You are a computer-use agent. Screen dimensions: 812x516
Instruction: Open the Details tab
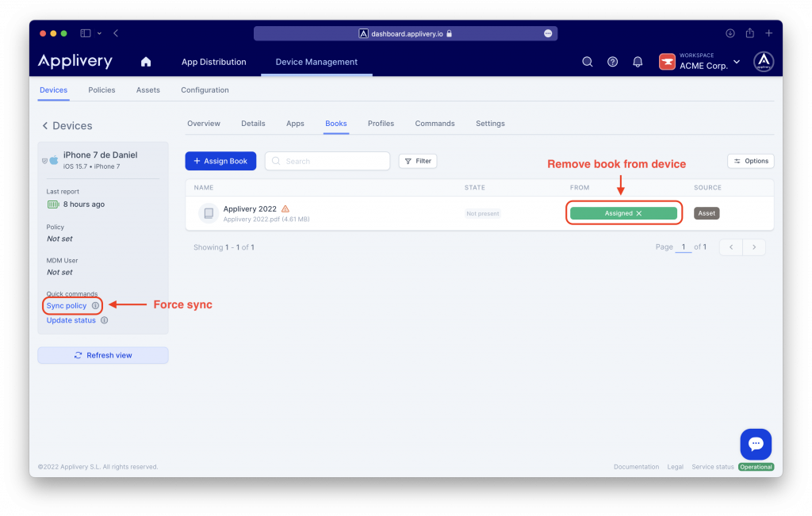tap(253, 124)
